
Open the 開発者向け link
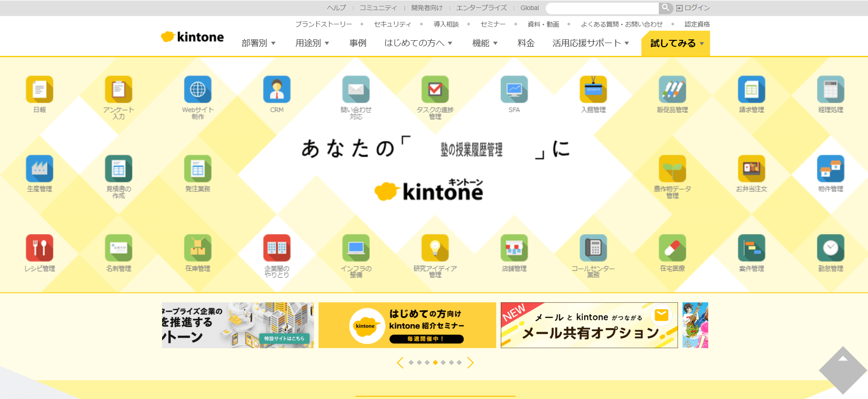[427, 8]
